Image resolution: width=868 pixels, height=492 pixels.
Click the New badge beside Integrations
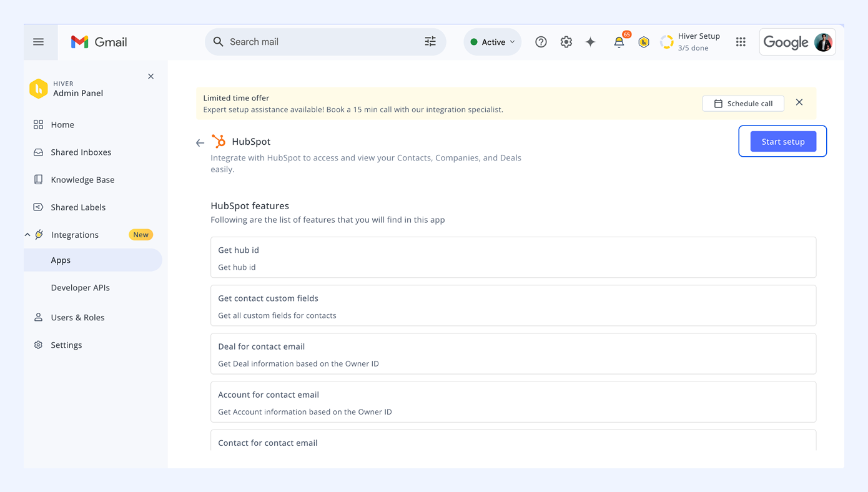pyautogui.click(x=141, y=235)
